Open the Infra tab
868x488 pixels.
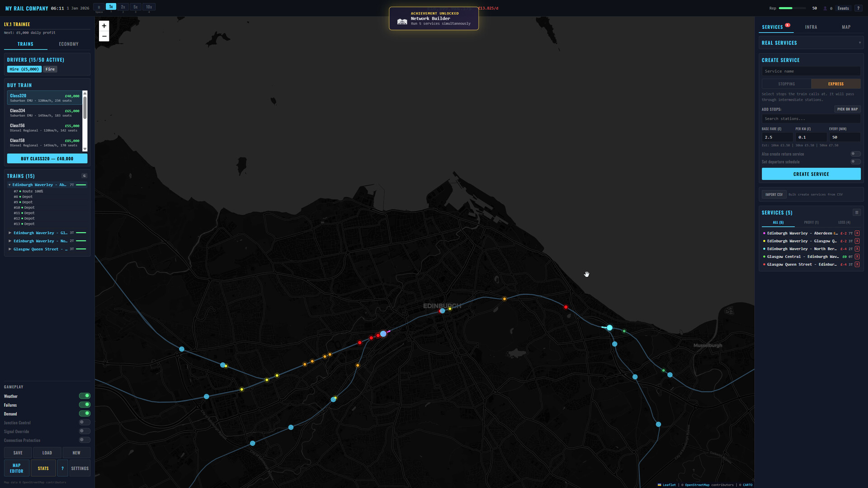(811, 27)
